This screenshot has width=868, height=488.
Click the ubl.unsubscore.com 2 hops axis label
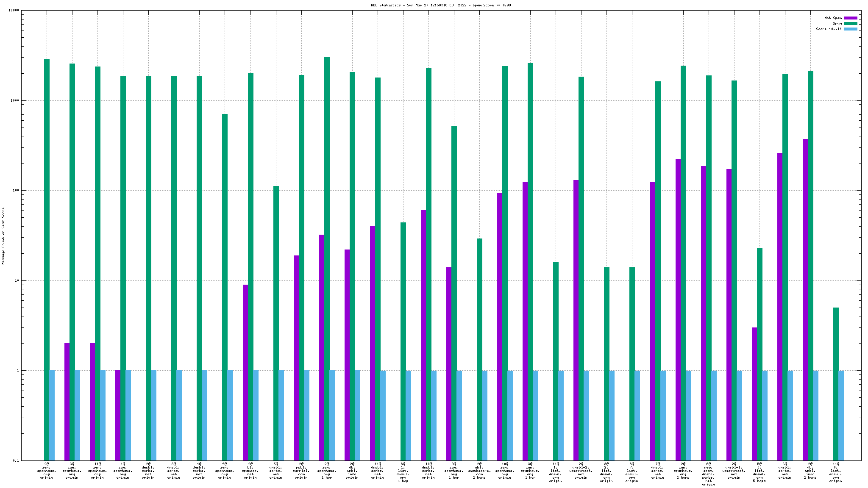coord(479,471)
